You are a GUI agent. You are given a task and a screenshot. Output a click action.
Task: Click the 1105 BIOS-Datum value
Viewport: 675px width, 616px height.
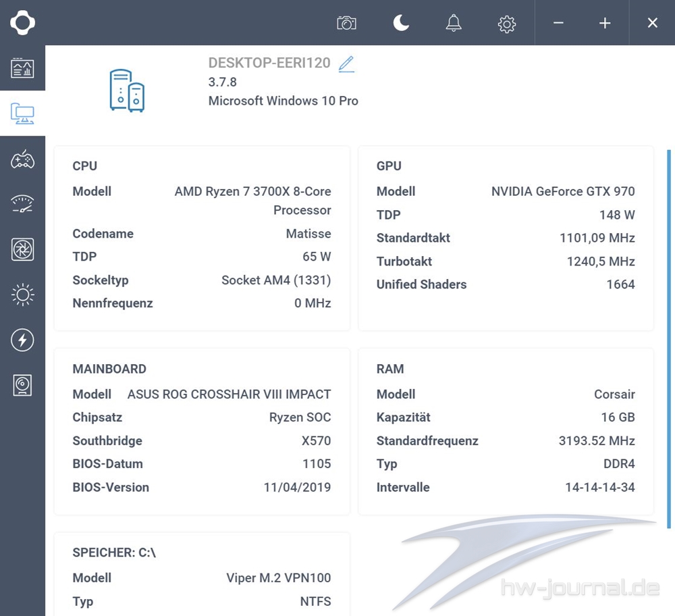tap(317, 463)
